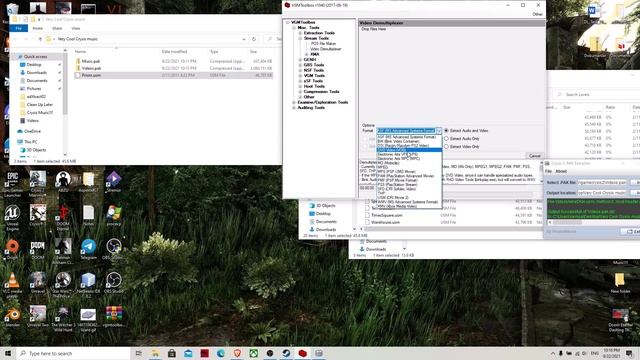Choose PSS (PlayStation Stream) format option
Image resolution: width=640 pixels, height=360 pixels.
click(x=409, y=184)
